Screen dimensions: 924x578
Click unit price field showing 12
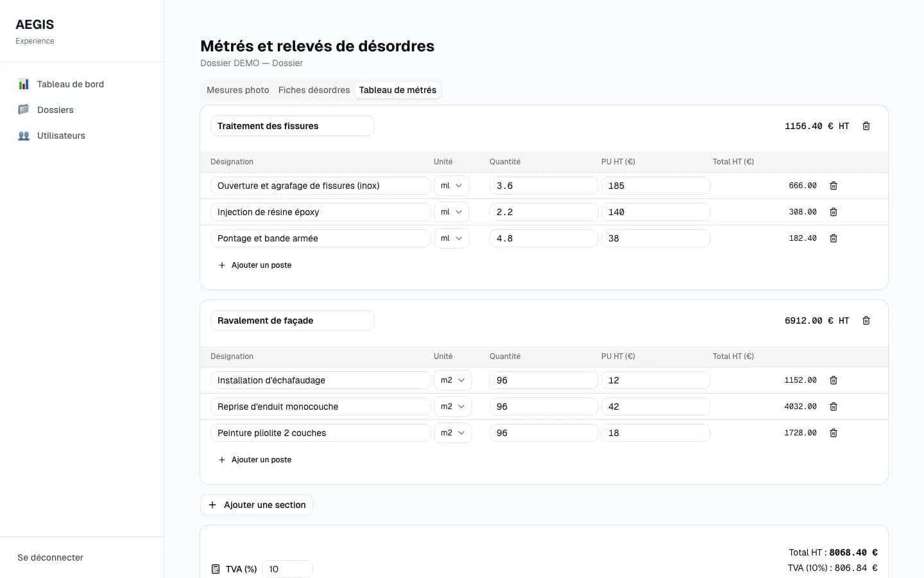click(656, 380)
